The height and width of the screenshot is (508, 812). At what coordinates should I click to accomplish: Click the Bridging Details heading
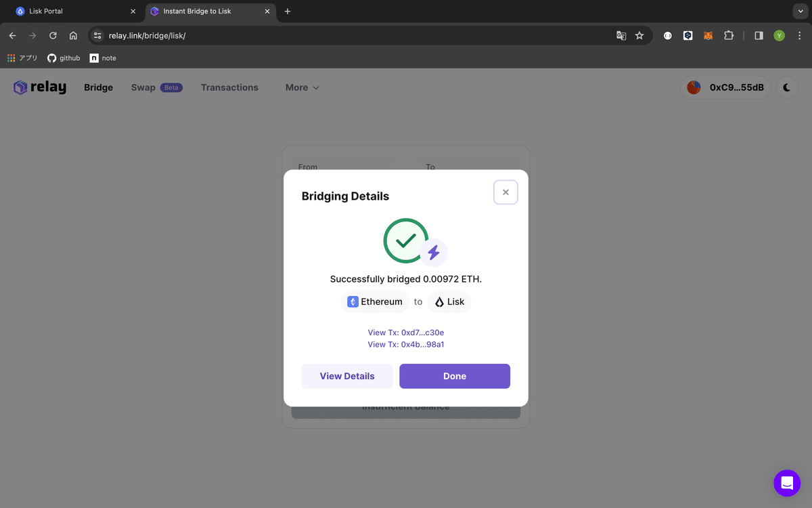point(345,196)
